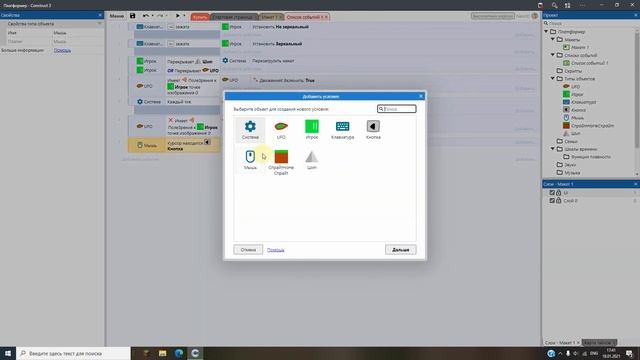The image size is (640, 360).
Task: Focus the project panel search field
Action: click(589, 24)
